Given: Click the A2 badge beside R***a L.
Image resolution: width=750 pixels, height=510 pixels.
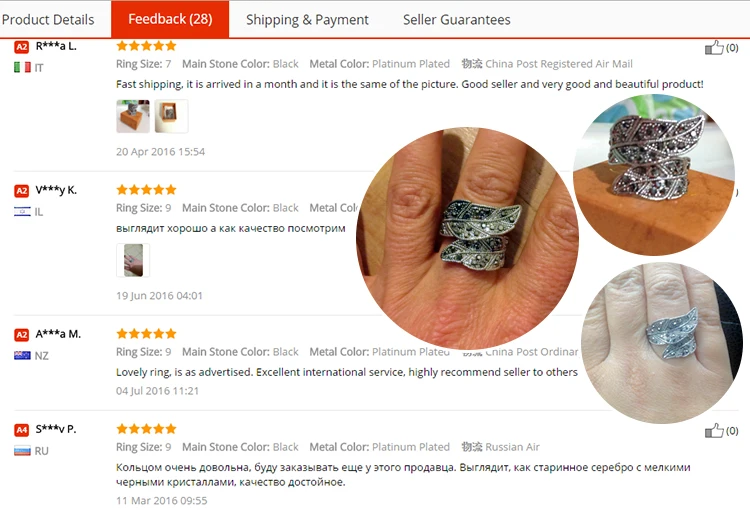Looking at the screenshot, I should 22,47.
